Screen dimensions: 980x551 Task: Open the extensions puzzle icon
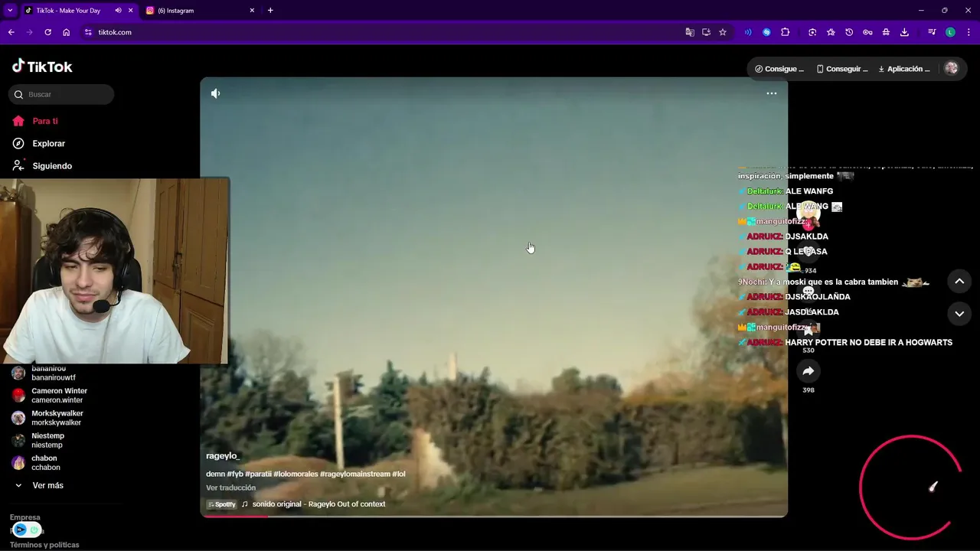click(x=785, y=32)
